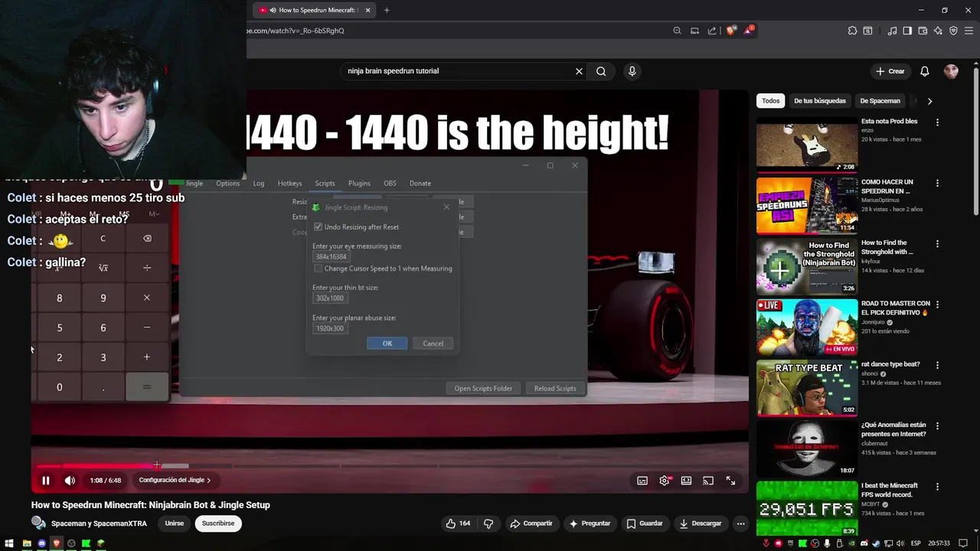Viewport: 980px width, 551px height.
Task: Open options for COMO HACER UN SPEEDRUN
Action: pos(937,183)
